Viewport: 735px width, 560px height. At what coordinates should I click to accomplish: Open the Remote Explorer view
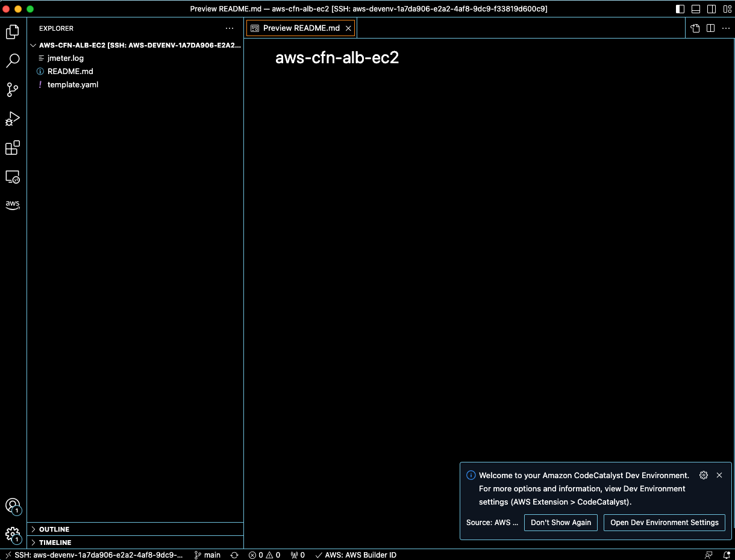[x=13, y=177]
